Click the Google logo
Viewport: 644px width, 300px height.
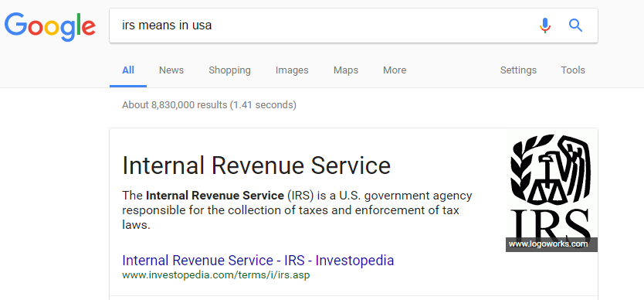coord(50,26)
